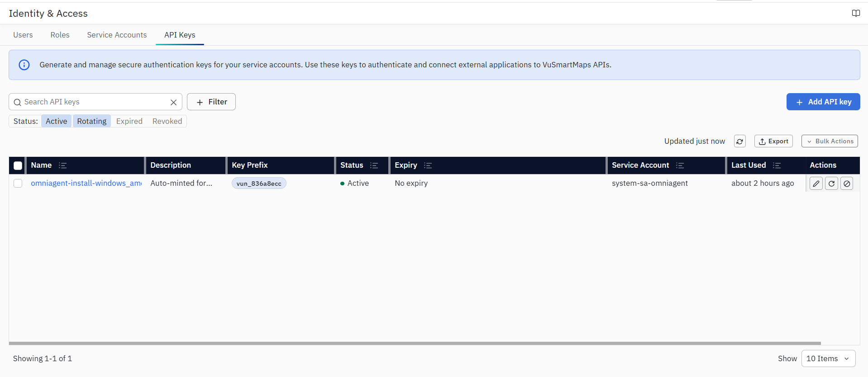The width and height of the screenshot is (868, 377).
Task: Click the horizontal table scrollbar
Action: [415, 343]
